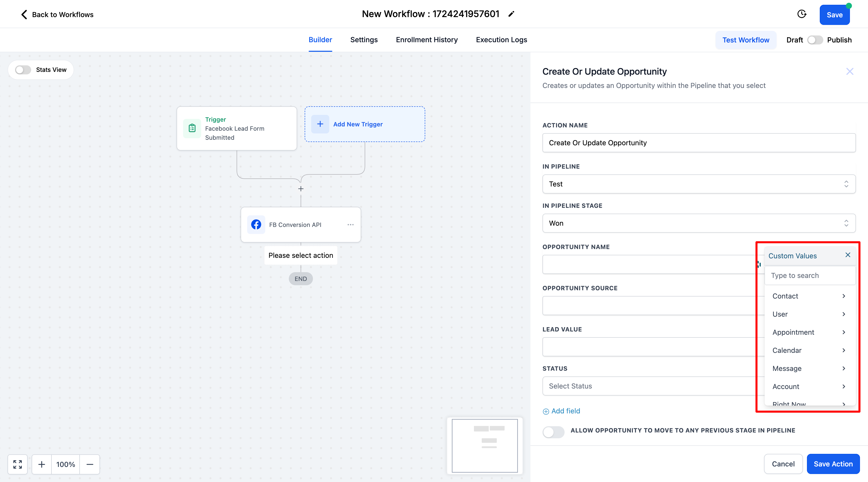Toggle Draft to Publish switch

point(815,40)
